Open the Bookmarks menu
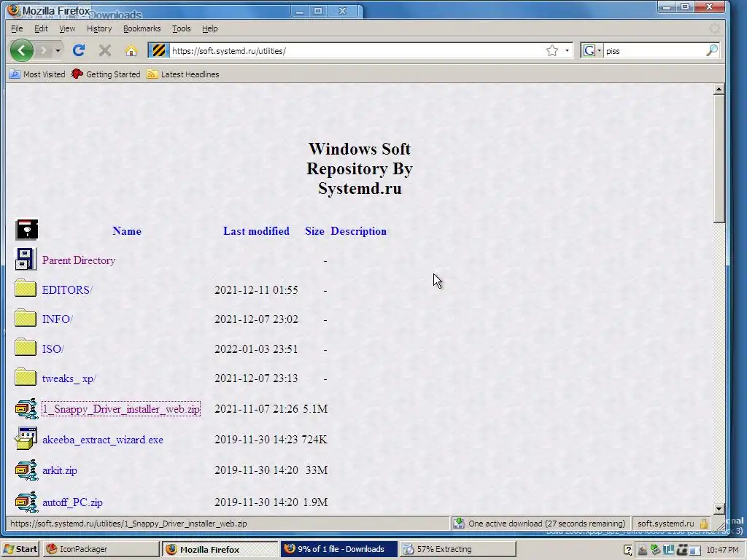 pos(142,28)
